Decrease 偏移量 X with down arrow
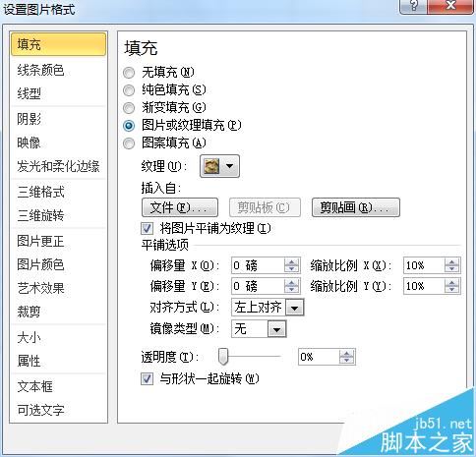Image resolution: width=476 pixels, height=457 pixels. (x=291, y=269)
